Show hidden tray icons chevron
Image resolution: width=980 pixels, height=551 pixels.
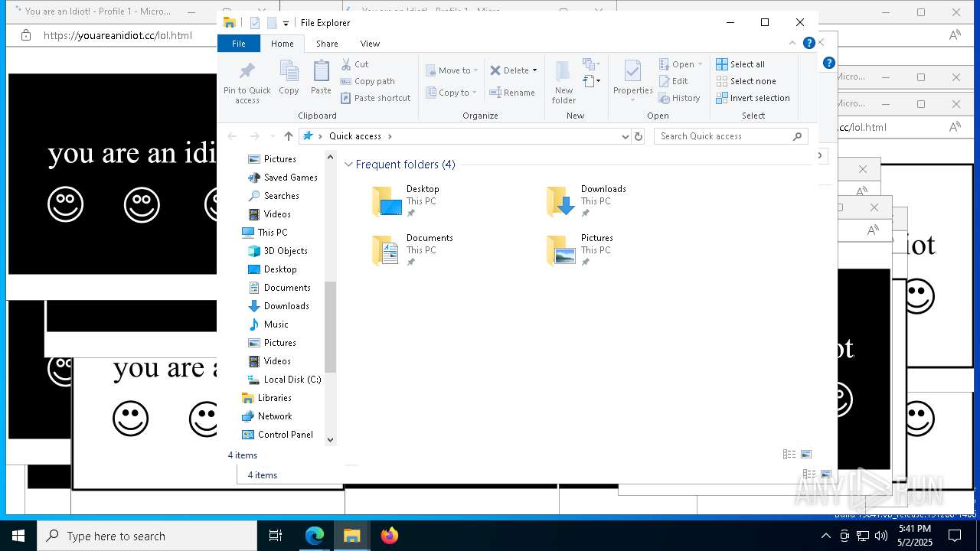click(x=825, y=536)
